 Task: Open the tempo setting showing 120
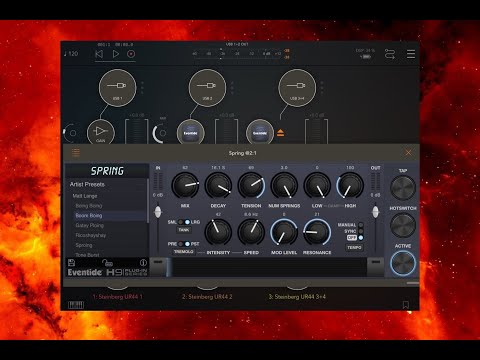pyautogui.click(x=71, y=54)
